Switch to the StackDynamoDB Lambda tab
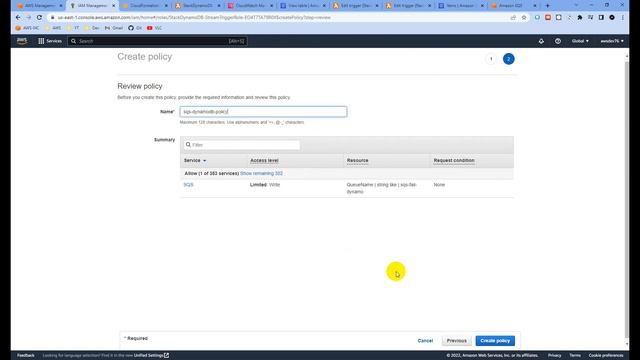 [x=198, y=6]
